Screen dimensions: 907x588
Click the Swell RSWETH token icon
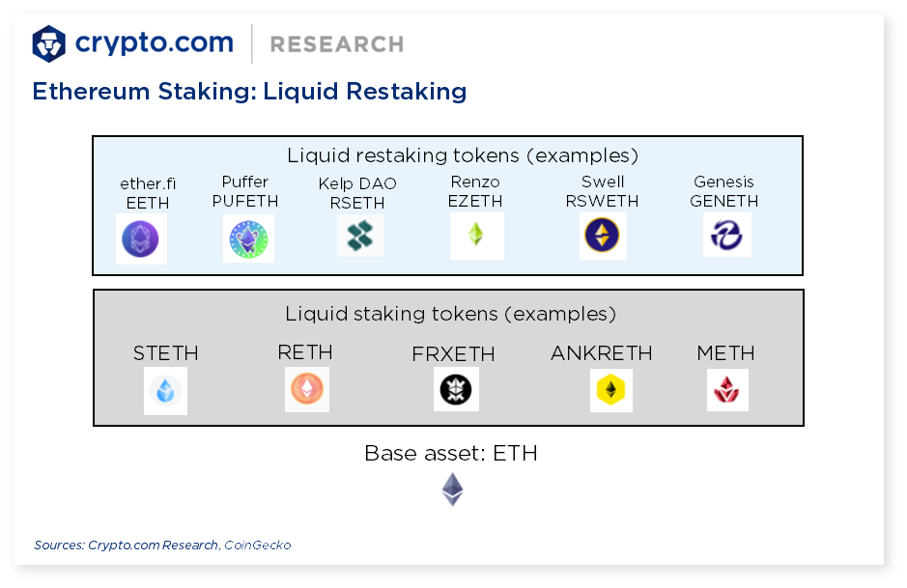point(602,236)
